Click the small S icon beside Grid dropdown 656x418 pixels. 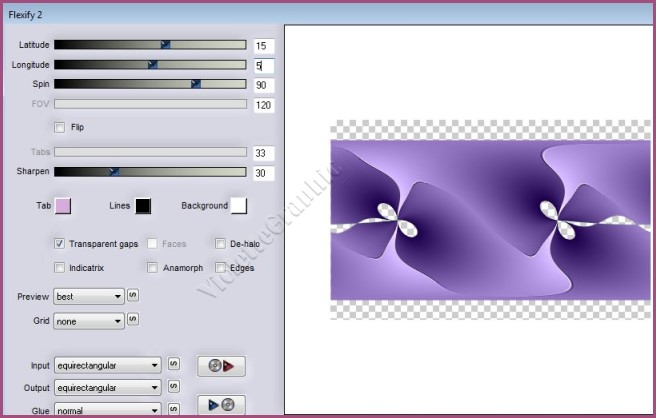[x=133, y=320]
